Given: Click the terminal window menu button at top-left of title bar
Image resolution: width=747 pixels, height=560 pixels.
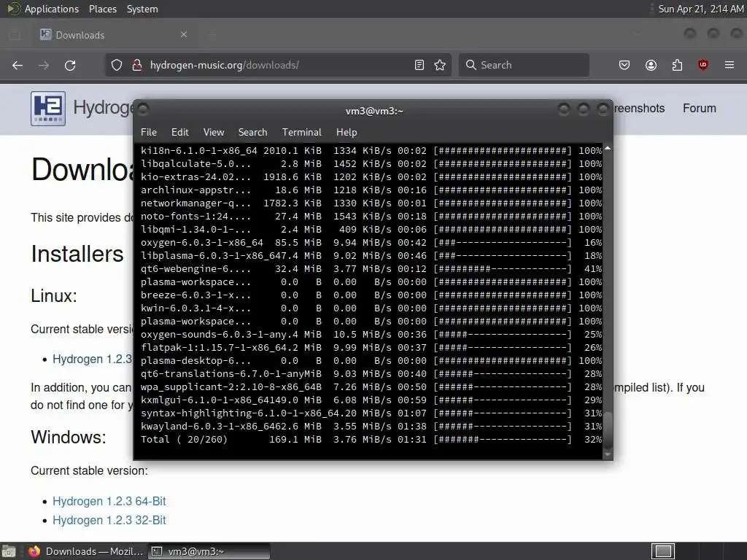Looking at the screenshot, I should (144, 110).
